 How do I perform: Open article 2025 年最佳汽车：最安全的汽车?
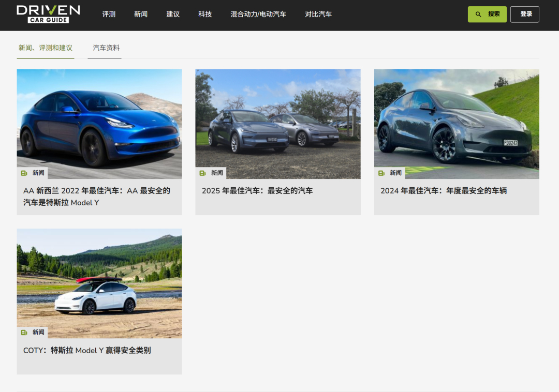click(257, 191)
